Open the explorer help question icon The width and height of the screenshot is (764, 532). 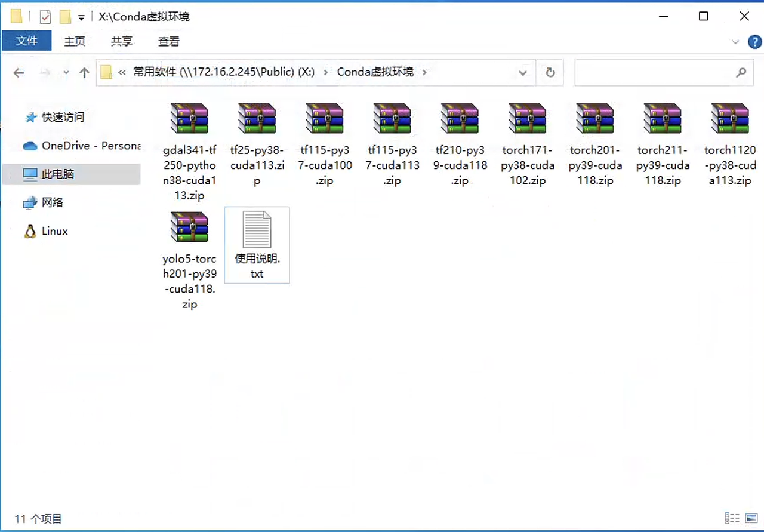755,42
